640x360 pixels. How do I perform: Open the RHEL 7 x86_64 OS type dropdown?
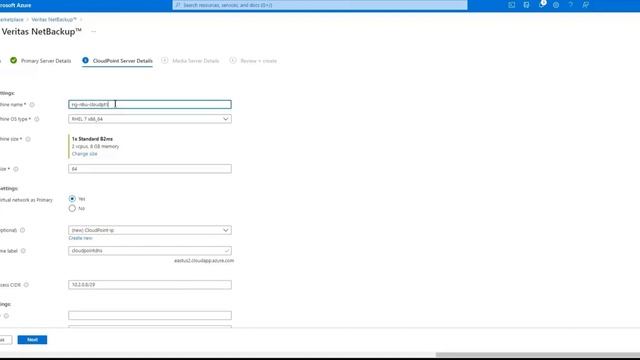pos(150,119)
